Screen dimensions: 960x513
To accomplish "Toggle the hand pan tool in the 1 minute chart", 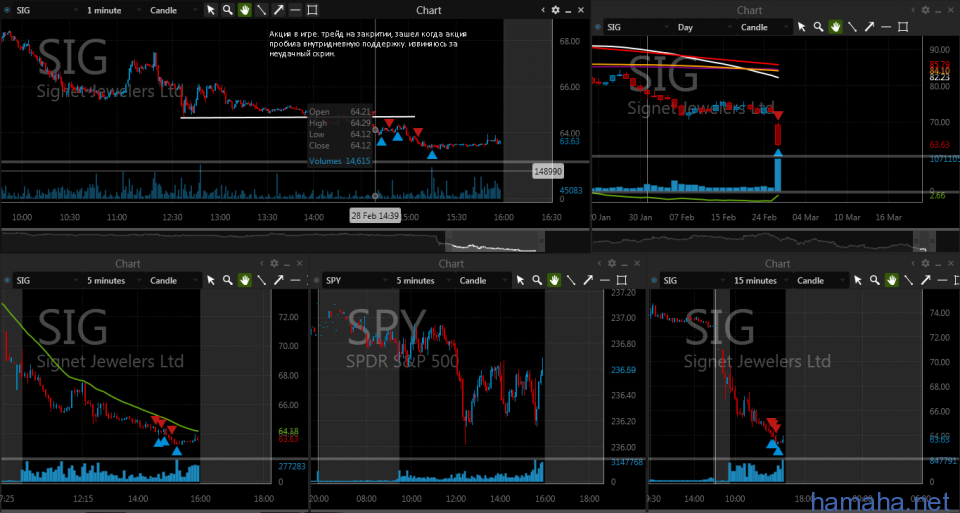I will pos(244,10).
